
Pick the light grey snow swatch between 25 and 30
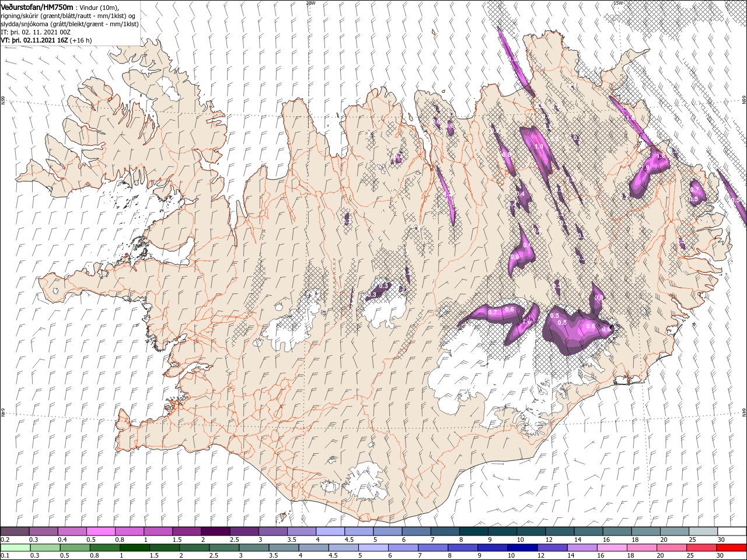tap(703, 531)
